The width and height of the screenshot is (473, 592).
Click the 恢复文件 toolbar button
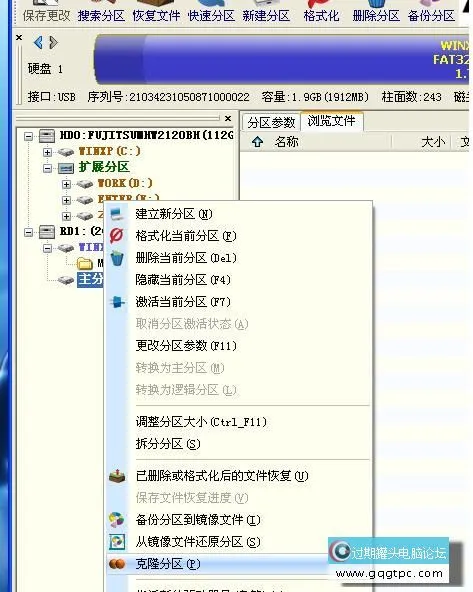coord(156,12)
